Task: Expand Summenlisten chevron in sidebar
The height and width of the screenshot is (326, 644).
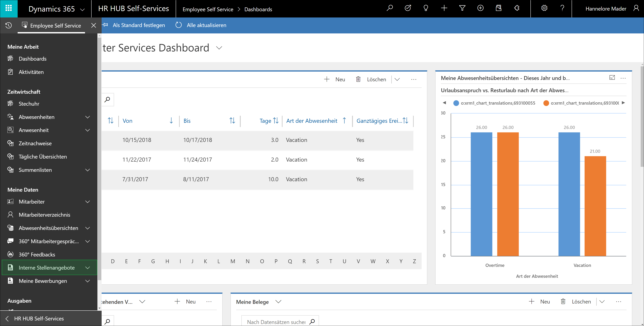Action: [88, 170]
